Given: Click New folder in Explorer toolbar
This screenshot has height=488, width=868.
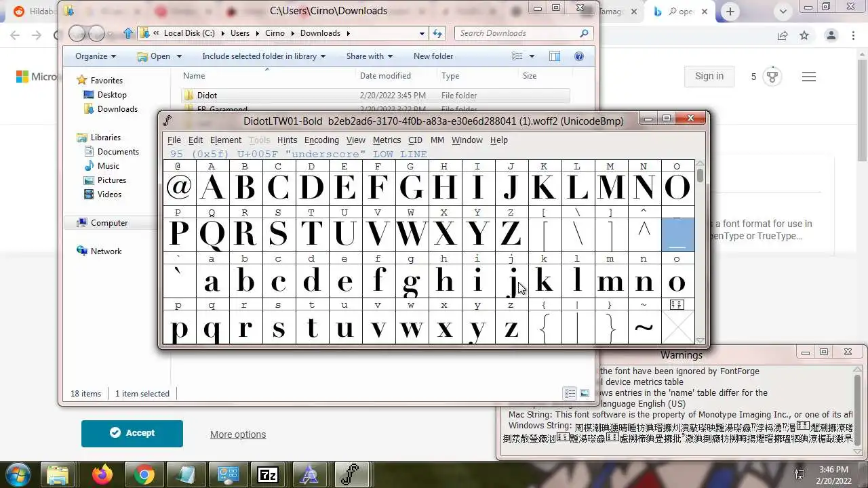Looking at the screenshot, I should point(433,56).
